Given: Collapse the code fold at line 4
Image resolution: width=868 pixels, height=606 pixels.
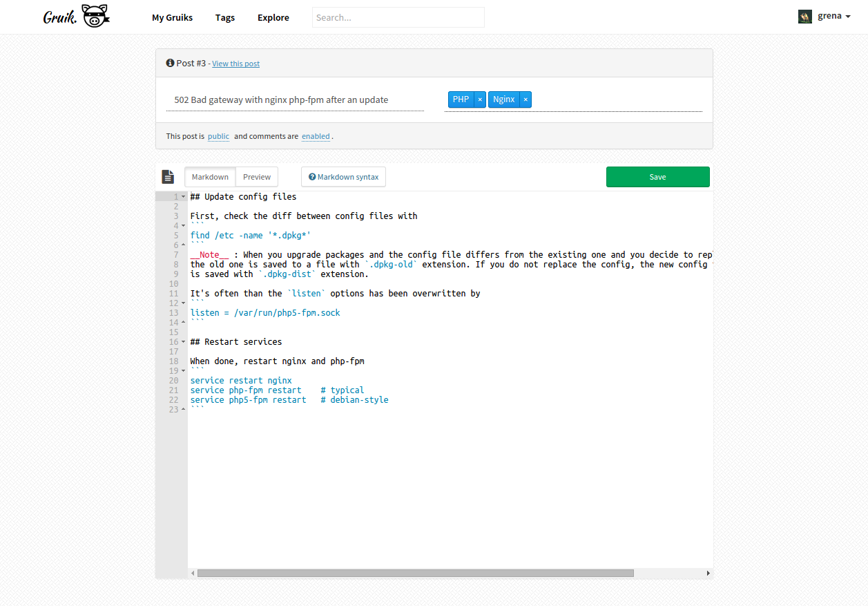Looking at the screenshot, I should pos(183,225).
